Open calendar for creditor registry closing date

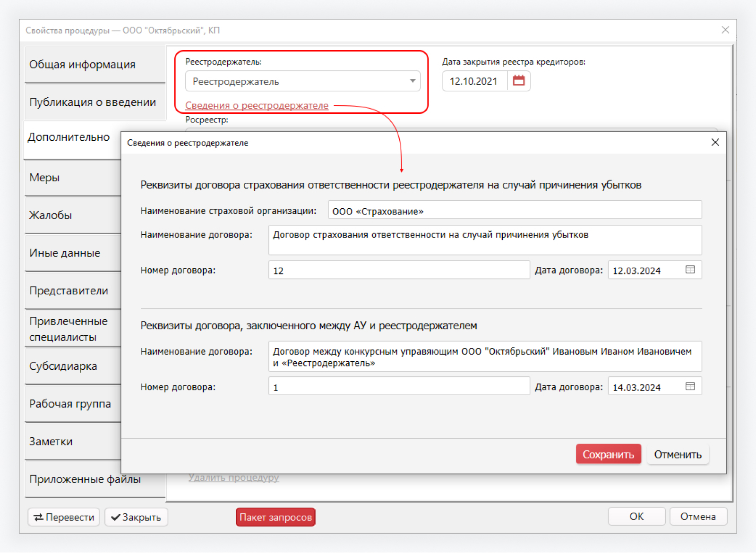tap(519, 81)
